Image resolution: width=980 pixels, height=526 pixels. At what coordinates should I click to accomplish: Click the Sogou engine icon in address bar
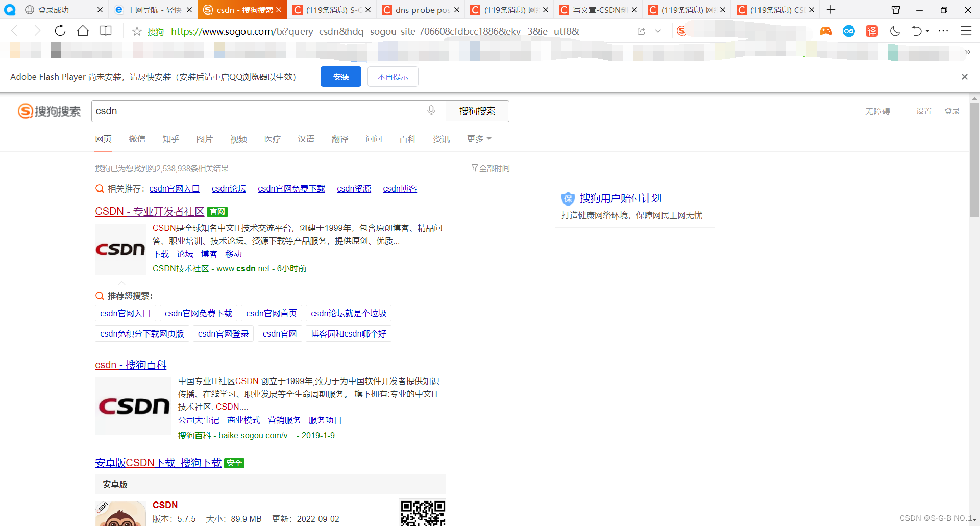pos(681,31)
